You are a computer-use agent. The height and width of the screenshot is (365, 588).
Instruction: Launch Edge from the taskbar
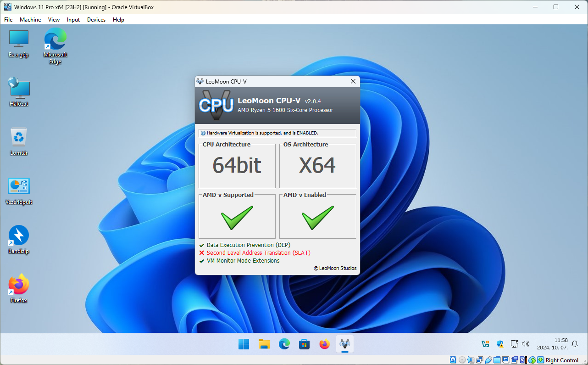(x=284, y=344)
